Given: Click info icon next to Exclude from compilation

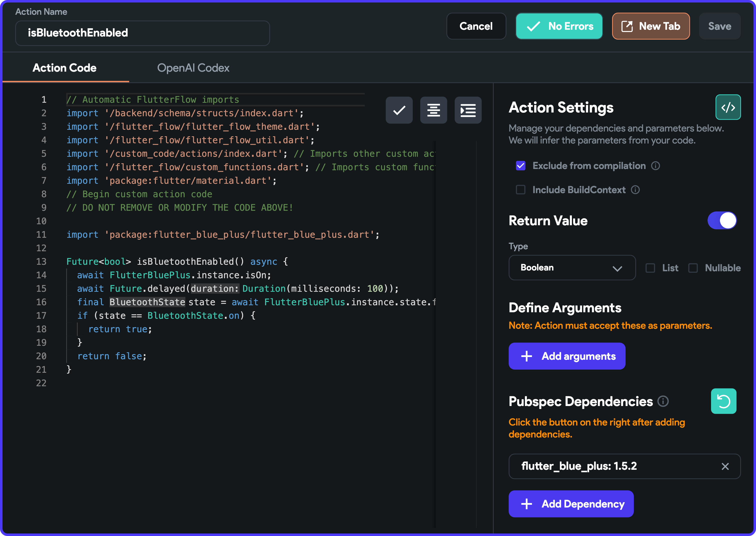Looking at the screenshot, I should coord(655,166).
